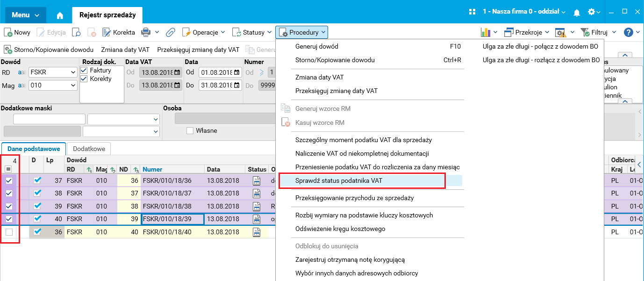
Task: Expand the Mag 010 combo box
Action: [x=53, y=86]
